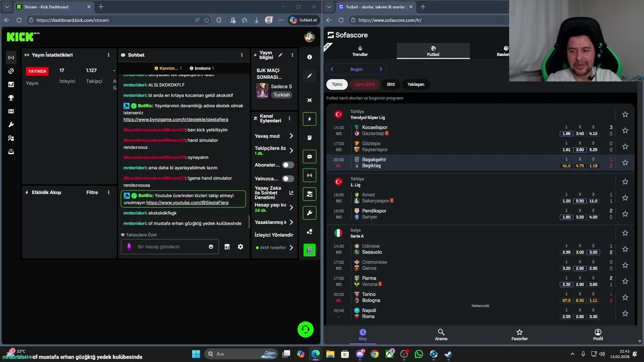Open the Trendler tab in Sofascore
Image resolution: width=644 pixels, height=362 pixels.
(360, 51)
